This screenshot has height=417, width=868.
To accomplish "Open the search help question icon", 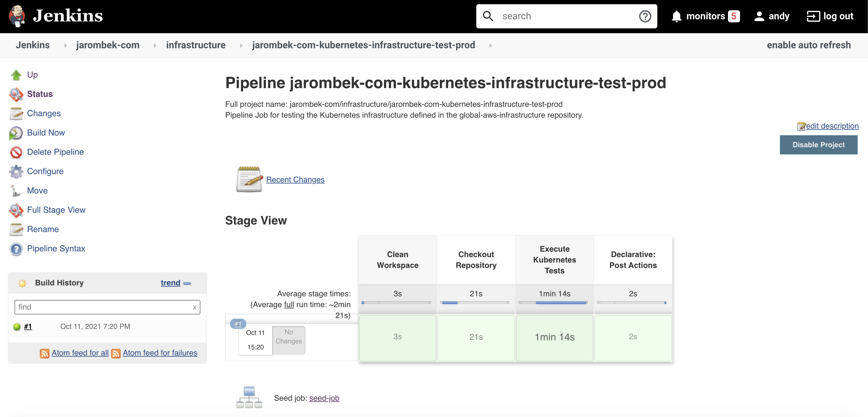I will click(645, 16).
